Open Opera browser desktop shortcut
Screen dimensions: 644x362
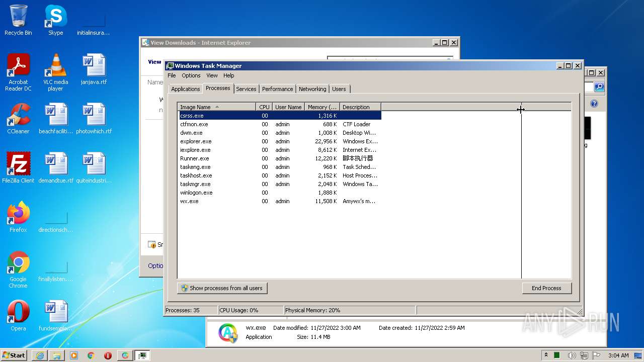(18, 315)
